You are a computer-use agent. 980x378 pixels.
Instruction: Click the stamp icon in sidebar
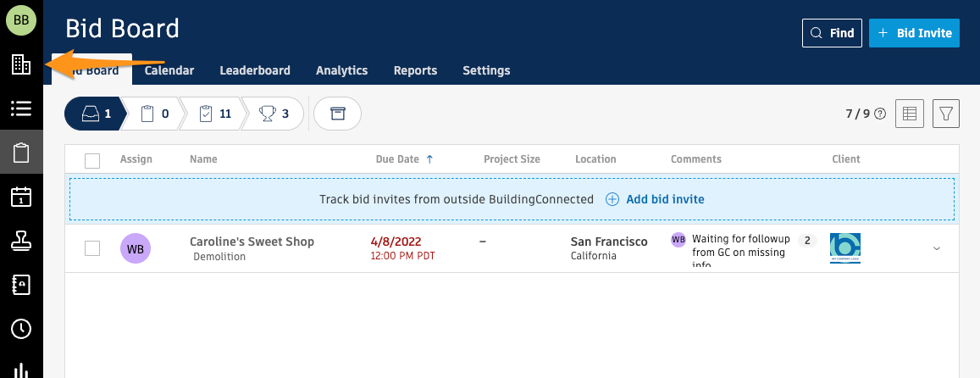pyautogui.click(x=21, y=241)
